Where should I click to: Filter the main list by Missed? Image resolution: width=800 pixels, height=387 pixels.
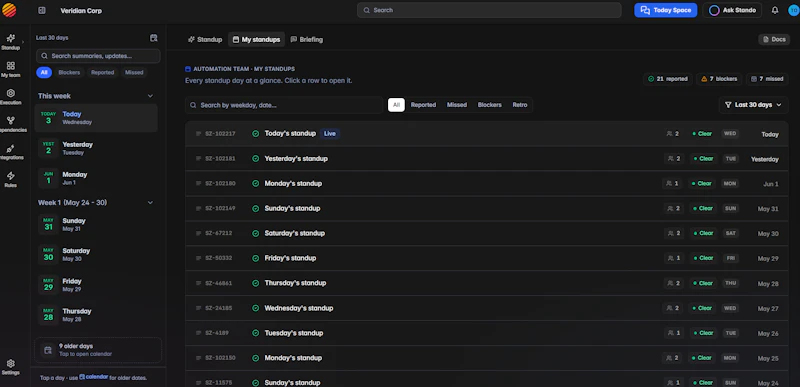(457, 105)
